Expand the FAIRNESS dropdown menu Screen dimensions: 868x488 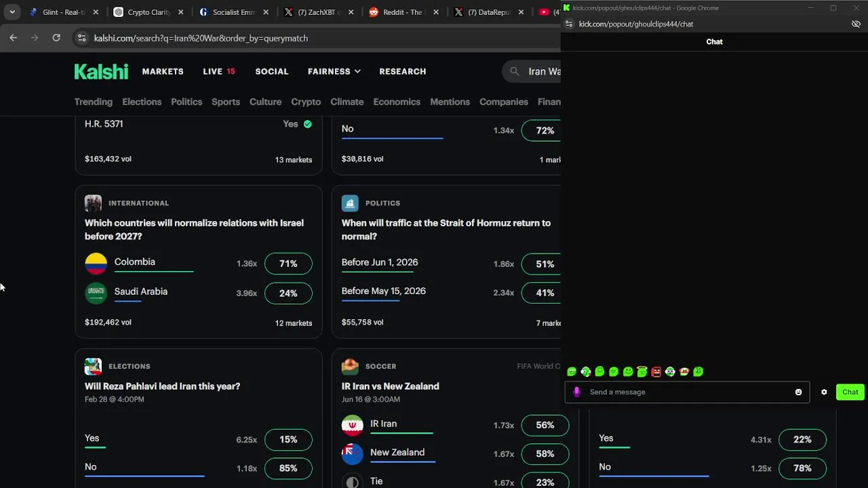pyautogui.click(x=334, y=71)
